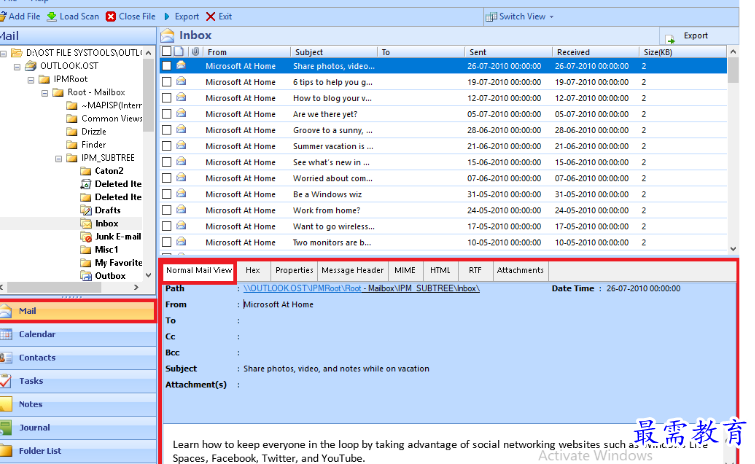This screenshot has height=464, width=755.
Task: Click the Journal icon in navigation pane
Action: pyautogui.click(x=6, y=427)
